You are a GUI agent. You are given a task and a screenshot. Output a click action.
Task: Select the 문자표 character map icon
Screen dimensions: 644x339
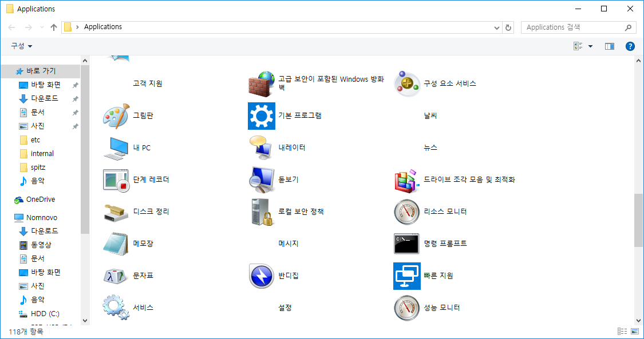[x=116, y=276]
